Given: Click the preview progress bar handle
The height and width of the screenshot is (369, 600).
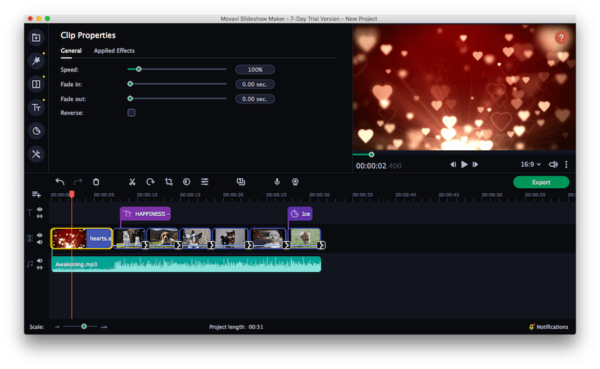Looking at the screenshot, I should [x=371, y=155].
